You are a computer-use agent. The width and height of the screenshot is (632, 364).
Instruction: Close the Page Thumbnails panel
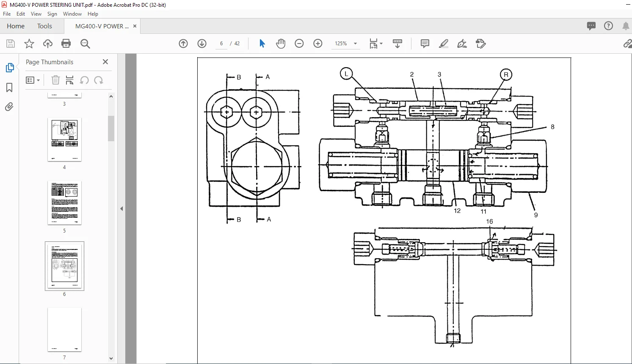[105, 62]
